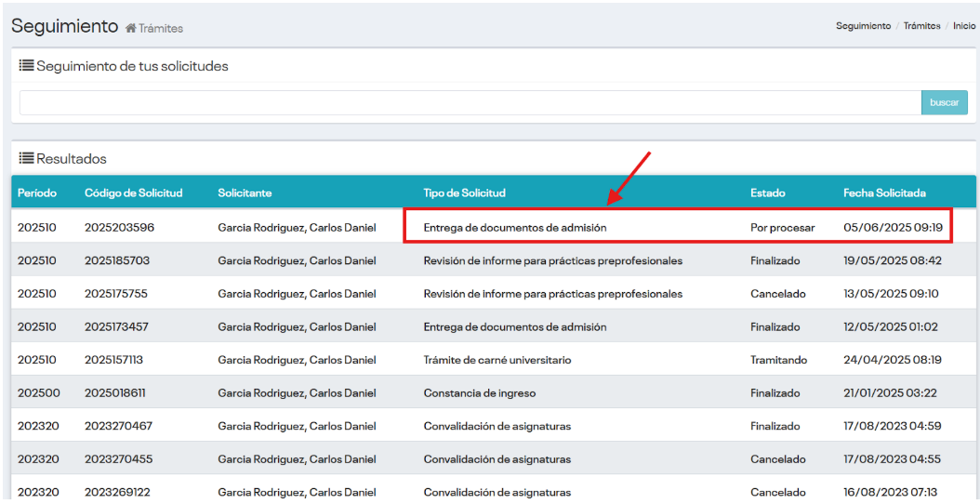This screenshot has width=980, height=504.
Task: Click the Fecha Solicitada column header
Action: [x=884, y=193]
